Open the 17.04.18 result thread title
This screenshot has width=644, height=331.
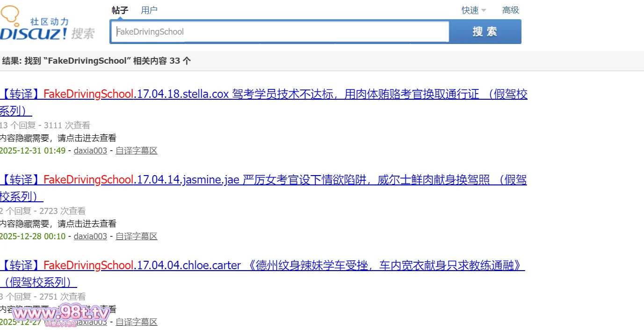coord(262,95)
